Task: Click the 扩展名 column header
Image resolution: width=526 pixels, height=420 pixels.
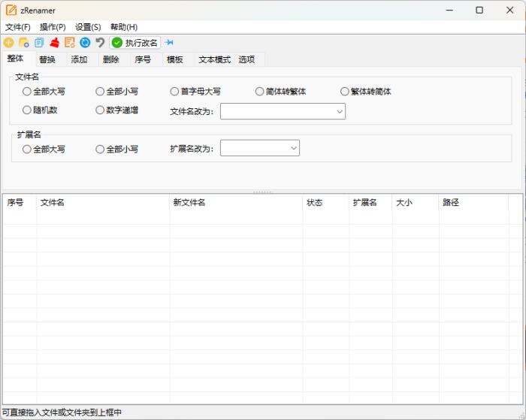Action: [370, 202]
